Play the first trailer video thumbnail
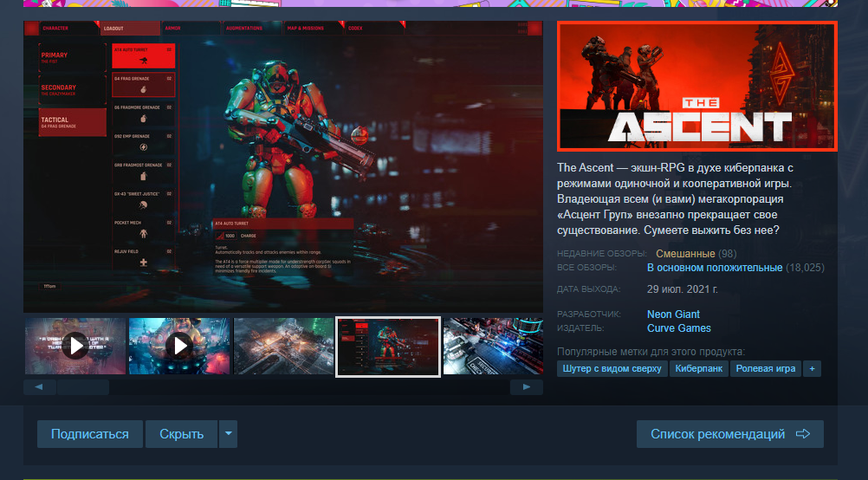 tap(75, 346)
